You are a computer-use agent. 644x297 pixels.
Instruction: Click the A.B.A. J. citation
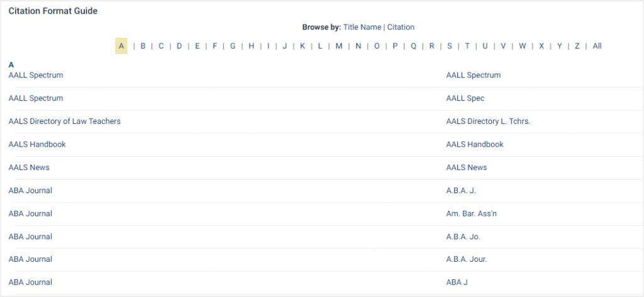[x=461, y=190]
